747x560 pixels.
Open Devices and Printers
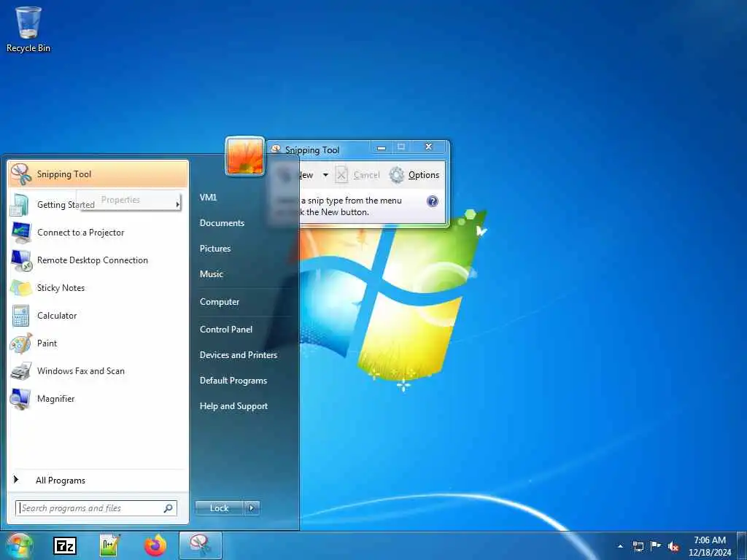239,355
